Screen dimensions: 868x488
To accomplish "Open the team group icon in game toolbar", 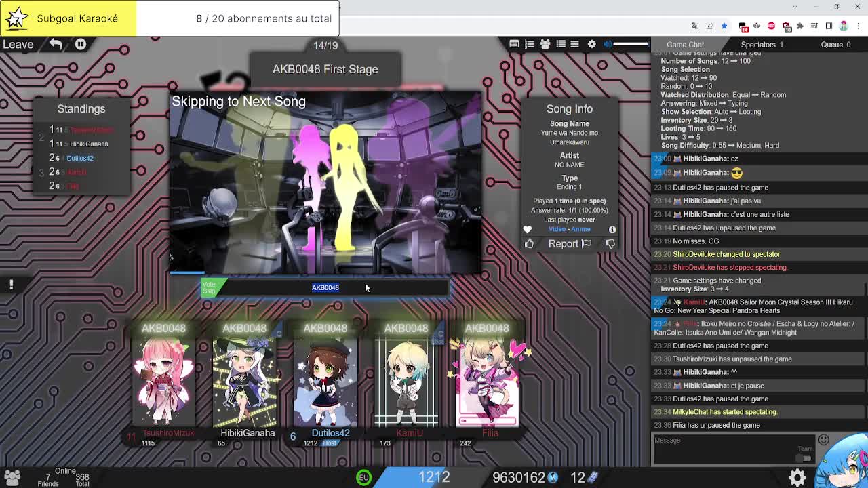I will coord(545,44).
